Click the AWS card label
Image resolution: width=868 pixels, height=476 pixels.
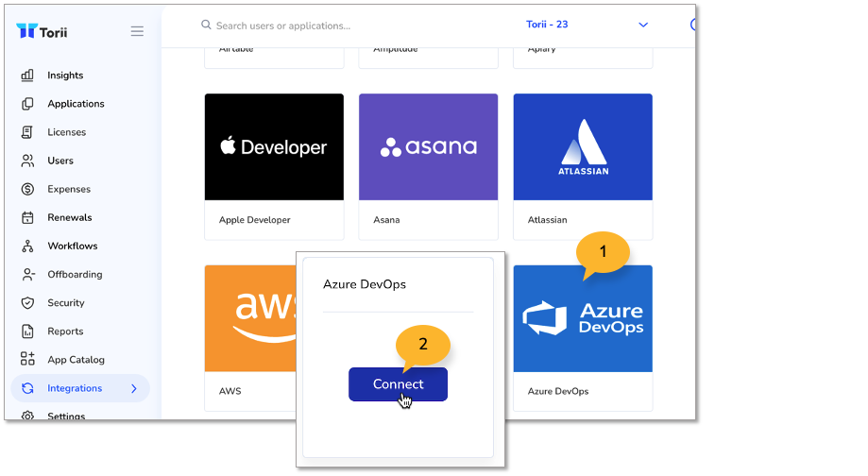tap(230, 391)
